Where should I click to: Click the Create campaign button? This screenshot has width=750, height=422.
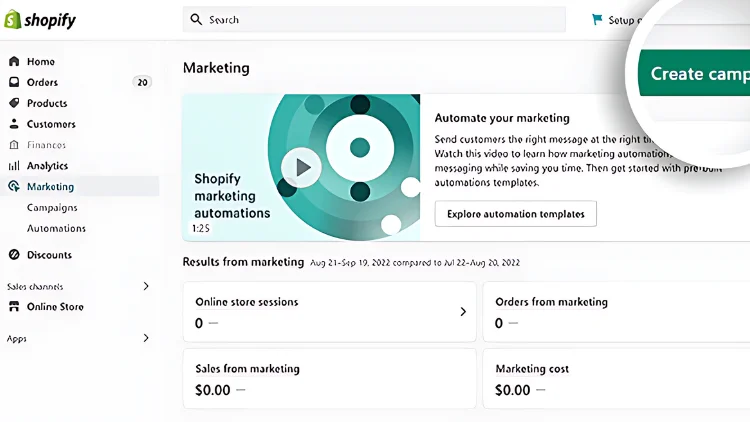694,73
